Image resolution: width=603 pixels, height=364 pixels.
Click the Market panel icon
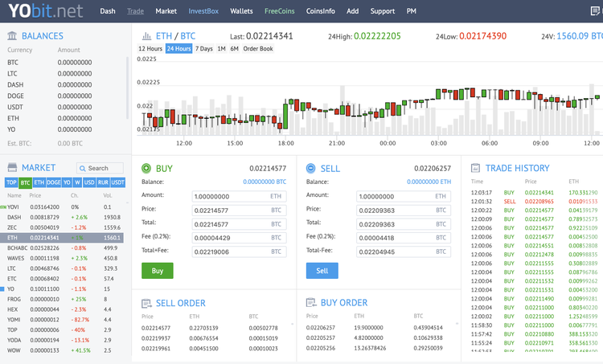(x=12, y=167)
